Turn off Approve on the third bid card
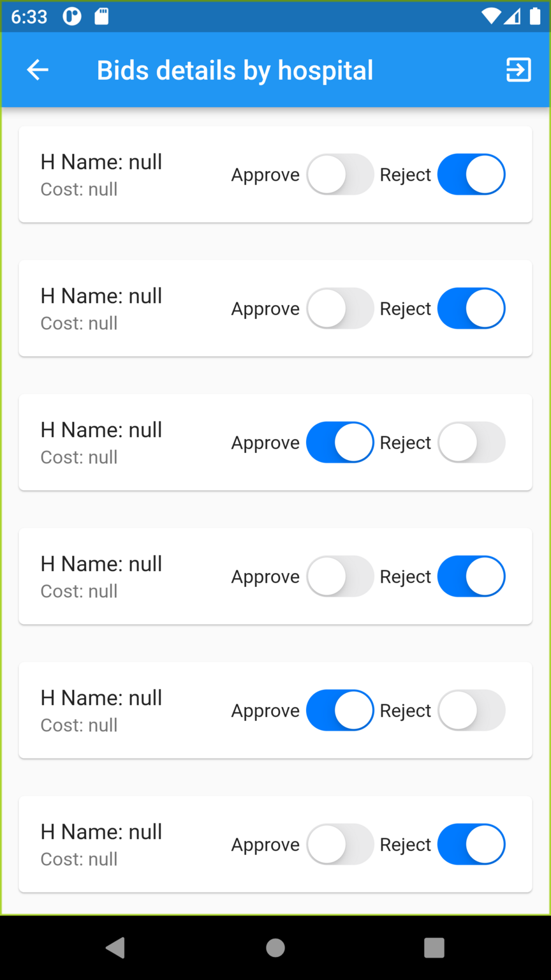Screen dimensions: 551x980 click(340, 442)
